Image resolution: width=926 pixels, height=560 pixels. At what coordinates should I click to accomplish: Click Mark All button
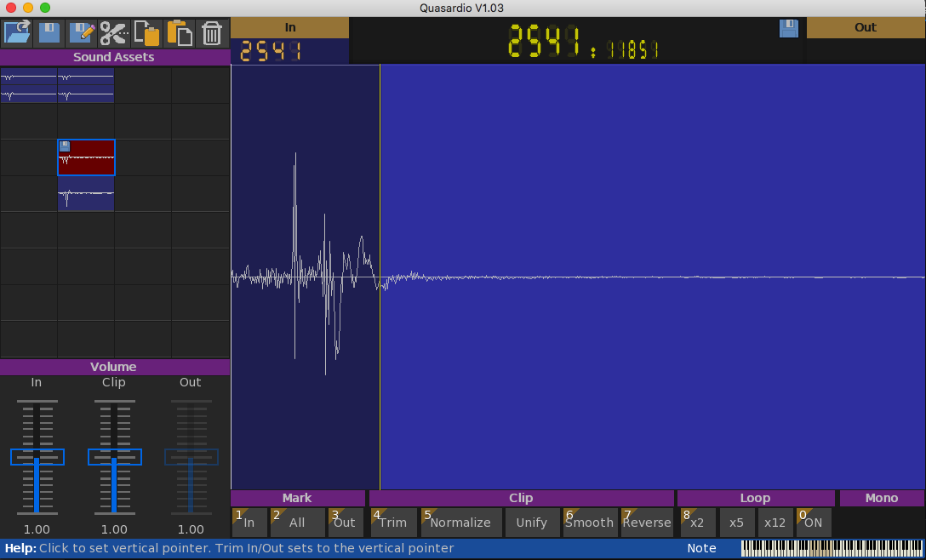[298, 523]
